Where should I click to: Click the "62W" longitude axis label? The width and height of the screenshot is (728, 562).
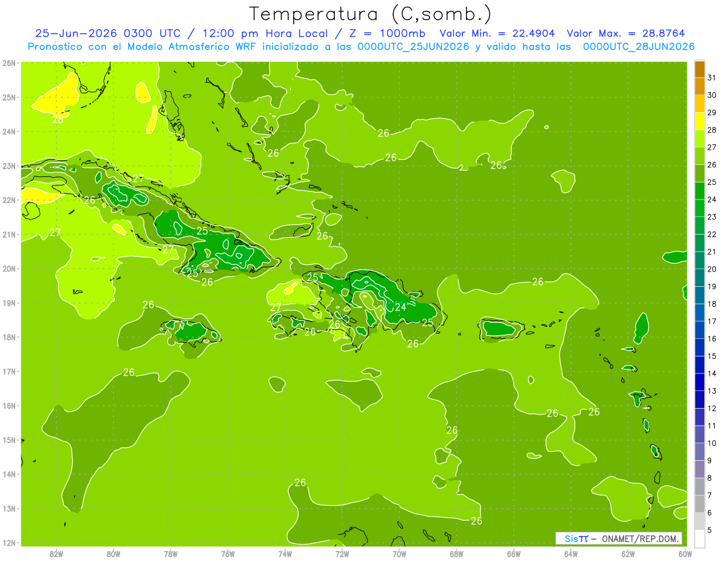[x=628, y=553]
